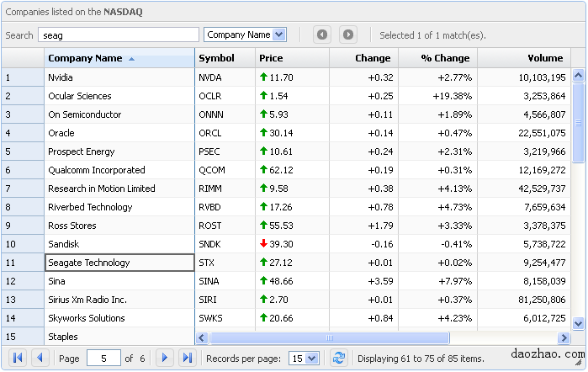Image resolution: width=588 pixels, height=372 pixels.
Task: Sort by the Volume column header
Action: tap(524, 58)
